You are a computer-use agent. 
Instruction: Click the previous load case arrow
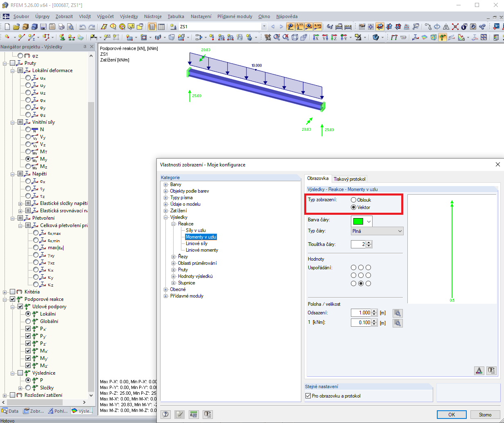[273, 27]
